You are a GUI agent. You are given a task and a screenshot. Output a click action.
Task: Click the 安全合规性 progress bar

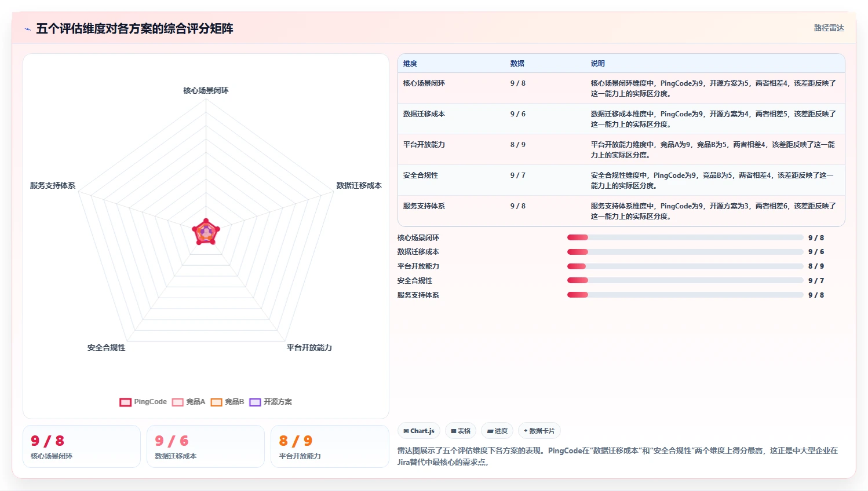coord(685,280)
